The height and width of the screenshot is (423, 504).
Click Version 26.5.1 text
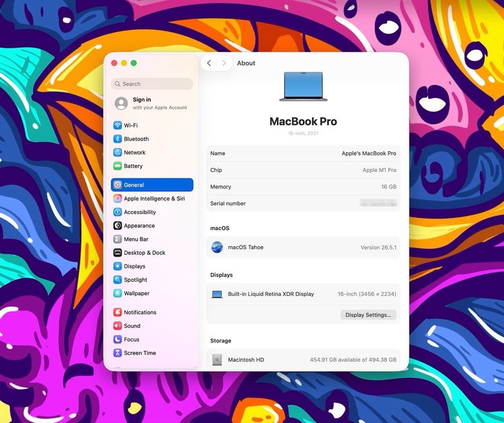(378, 247)
